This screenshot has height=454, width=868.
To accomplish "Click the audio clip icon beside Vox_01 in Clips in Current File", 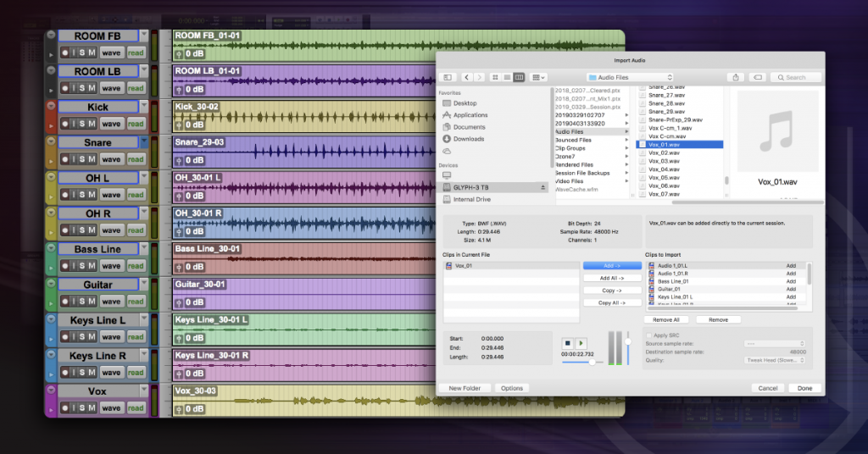I will point(448,266).
